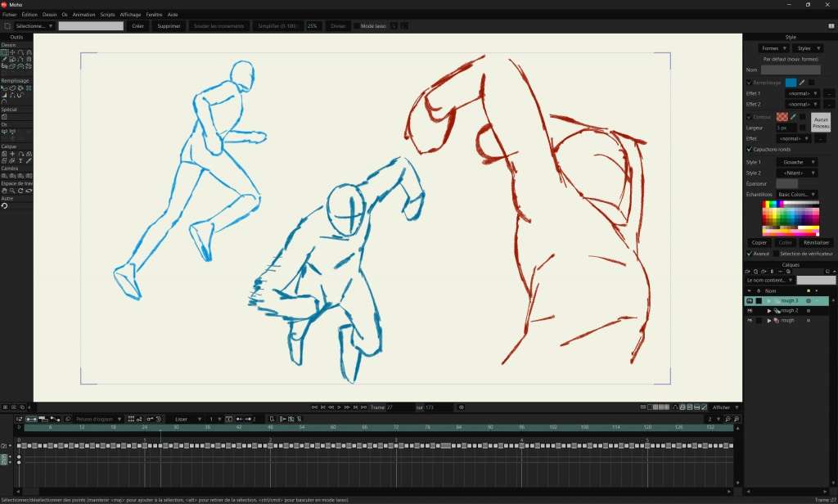This screenshot has height=504, width=838.
Task: Enable the Mode lasso checkbox
Action: tap(357, 26)
